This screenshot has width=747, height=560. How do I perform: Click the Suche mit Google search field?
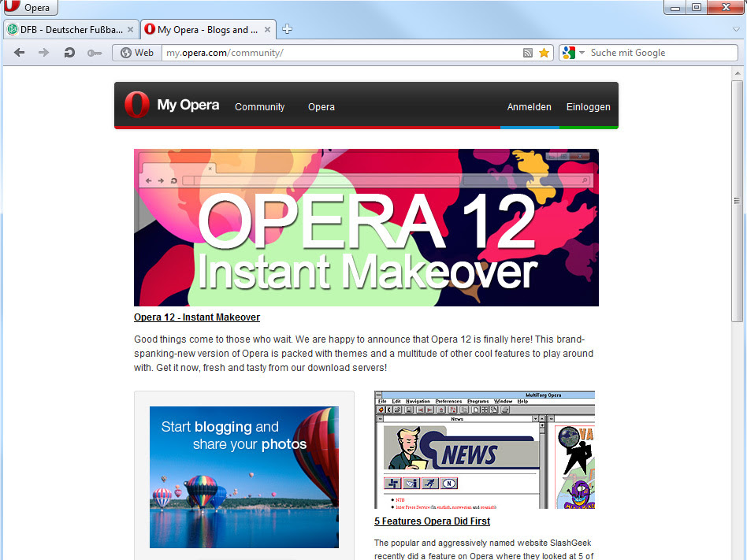662,53
